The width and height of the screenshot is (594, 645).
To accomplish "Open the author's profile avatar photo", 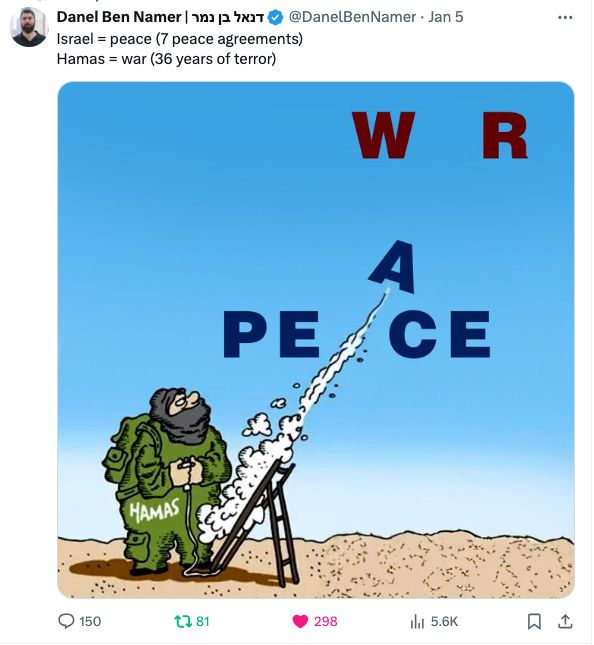I will [29, 27].
